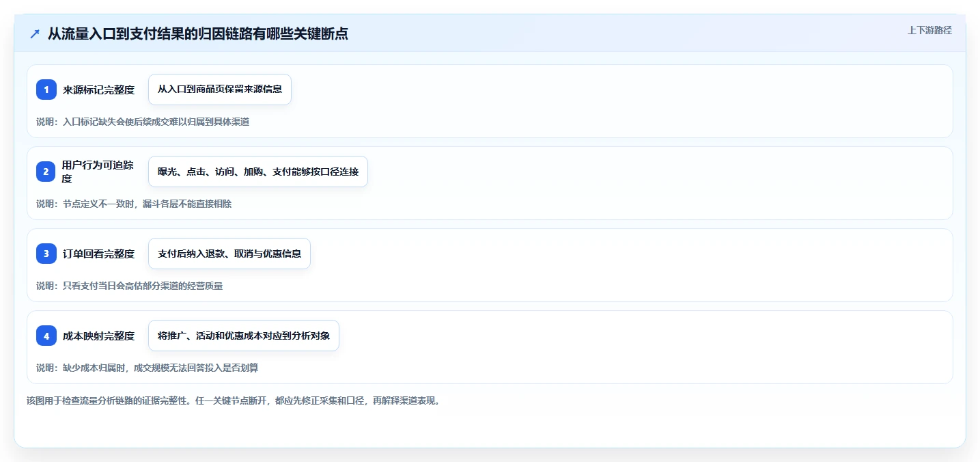This screenshot has width=980, height=462.
Task: Click the number 2 badge for 用户行为可追踪度
Action: click(x=46, y=172)
